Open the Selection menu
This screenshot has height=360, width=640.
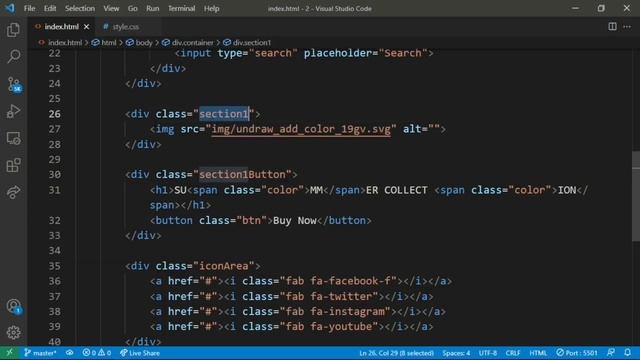pyautogui.click(x=80, y=8)
